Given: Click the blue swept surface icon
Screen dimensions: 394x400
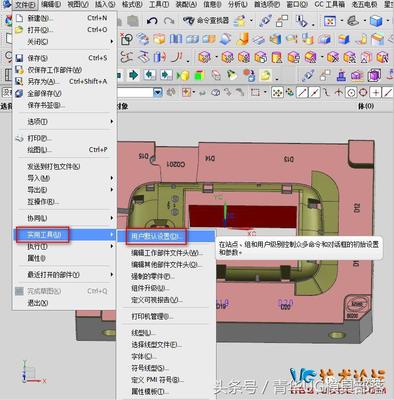Looking at the screenshot, I should tap(226, 39).
